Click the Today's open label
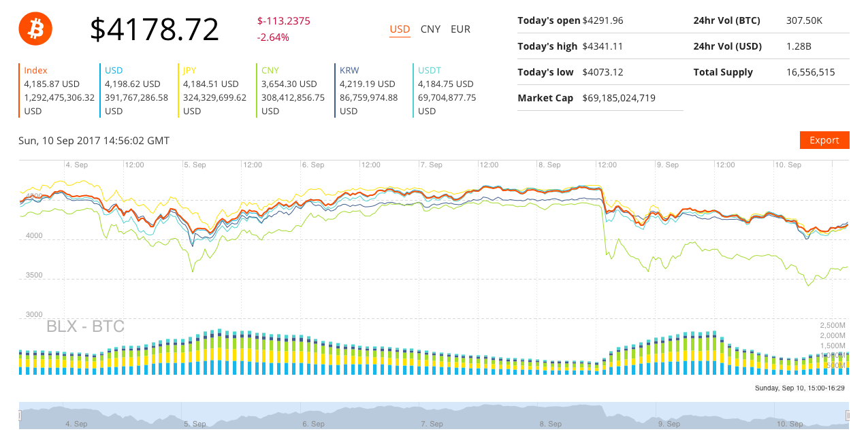The width and height of the screenshot is (868, 438). (549, 20)
